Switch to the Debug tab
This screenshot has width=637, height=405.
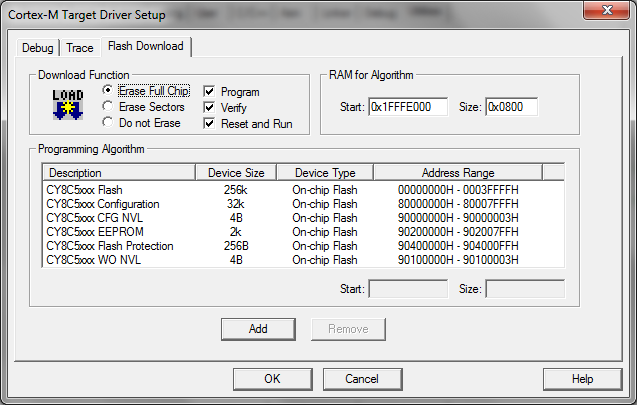tap(40, 48)
